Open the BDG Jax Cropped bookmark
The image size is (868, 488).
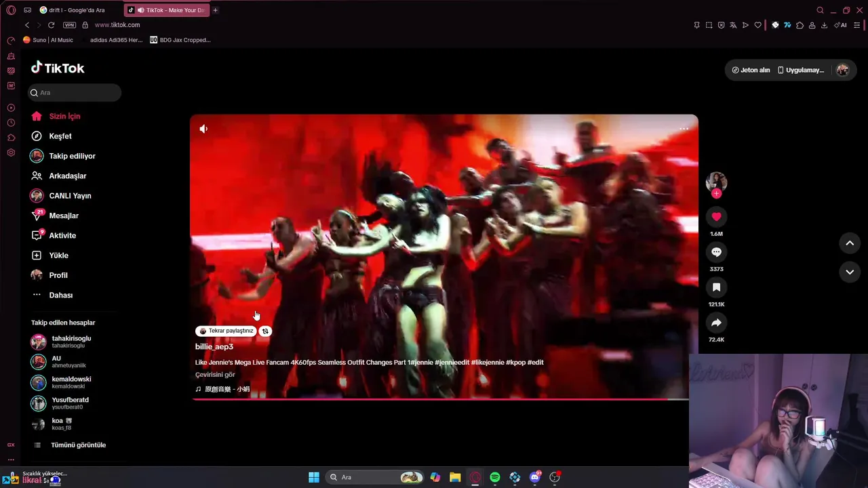[180, 40]
